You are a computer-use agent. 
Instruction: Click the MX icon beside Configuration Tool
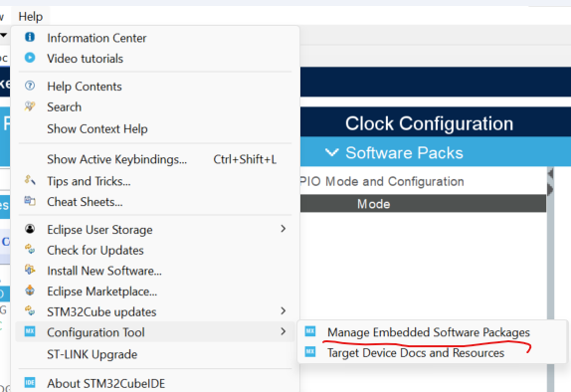click(x=30, y=331)
